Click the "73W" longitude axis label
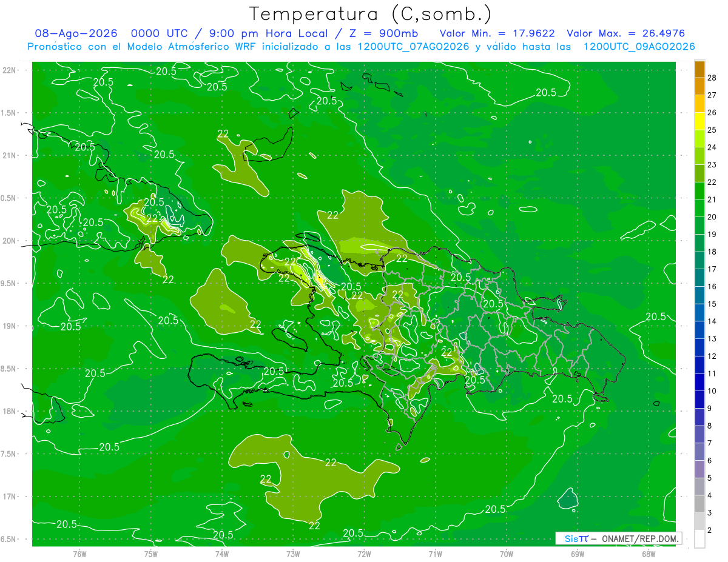Image resolution: width=728 pixels, height=562 pixels. [x=293, y=554]
